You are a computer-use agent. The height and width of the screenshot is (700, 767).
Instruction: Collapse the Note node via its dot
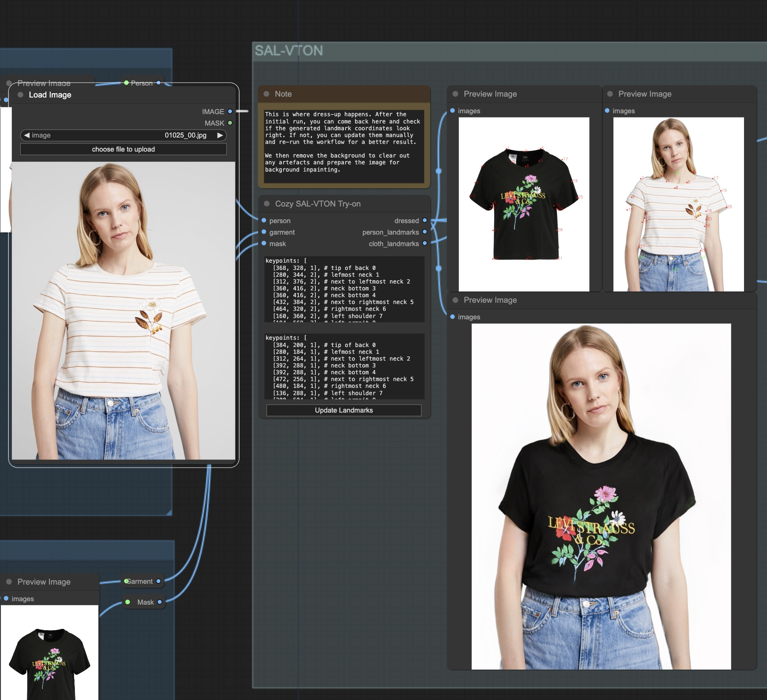pyautogui.click(x=266, y=94)
